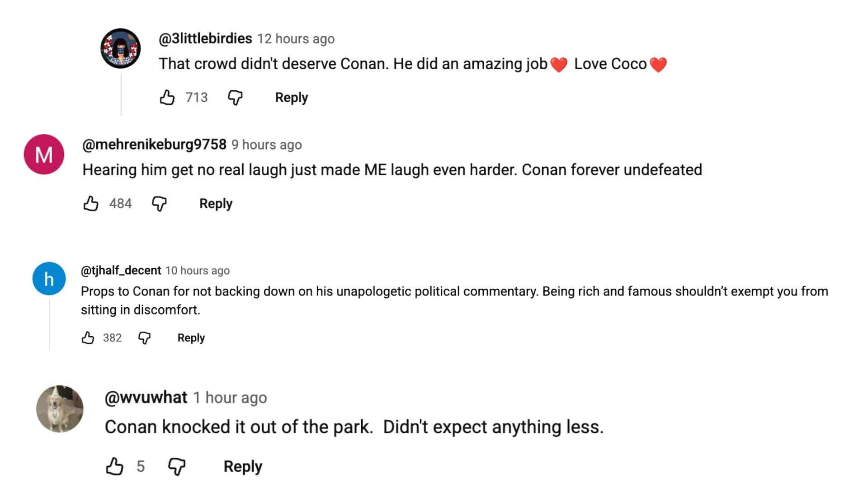The height and width of the screenshot is (488, 868).
Task: Reply to the @3littlebirdies comment
Action: 291,97
